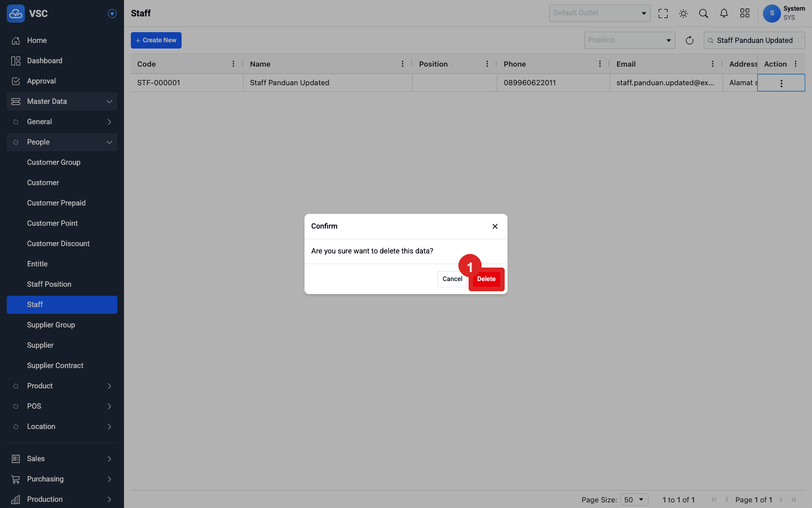The image size is (812, 508).
Task: Switch theme with sun icon
Action: click(x=683, y=14)
